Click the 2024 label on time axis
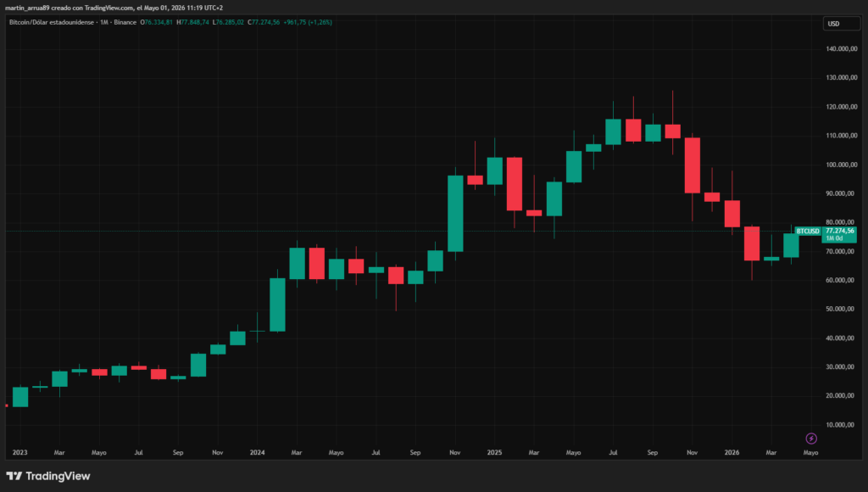 pyautogui.click(x=257, y=453)
